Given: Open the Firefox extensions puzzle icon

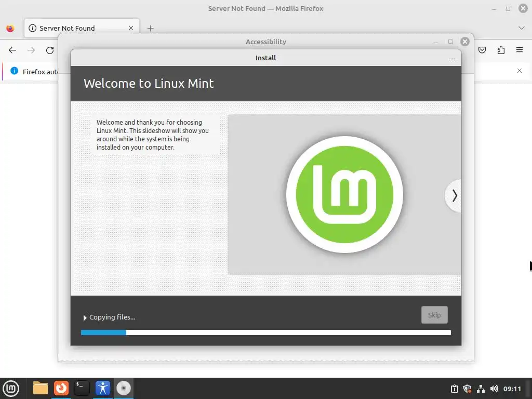Looking at the screenshot, I should coord(501,50).
